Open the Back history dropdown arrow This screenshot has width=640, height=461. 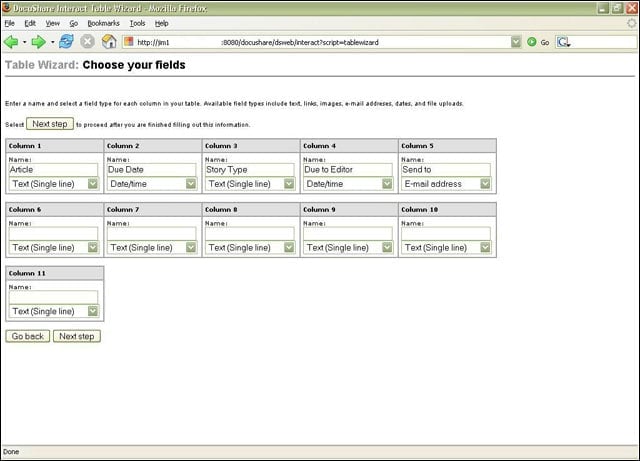click(x=24, y=42)
